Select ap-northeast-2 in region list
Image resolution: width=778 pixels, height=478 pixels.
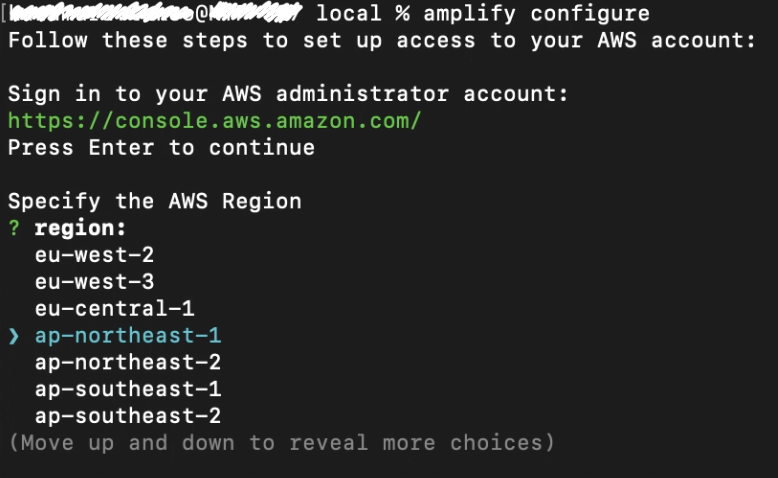tap(128, 363)
